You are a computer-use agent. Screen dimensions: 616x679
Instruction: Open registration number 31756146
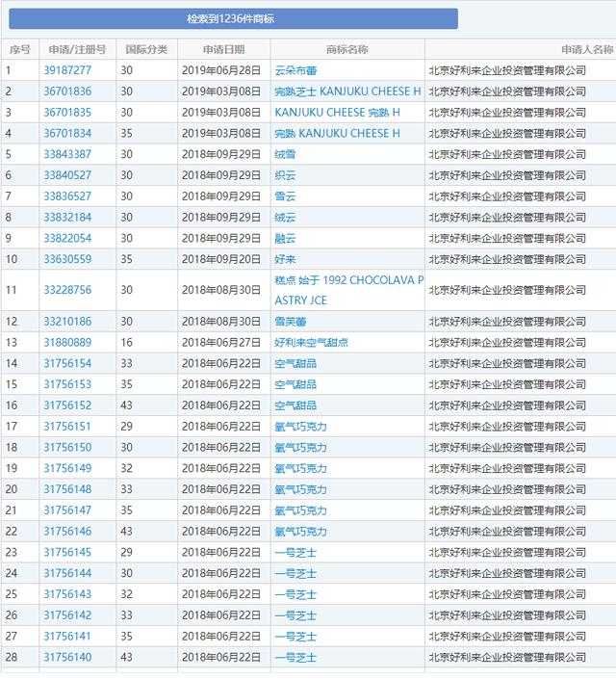(67, 532)
